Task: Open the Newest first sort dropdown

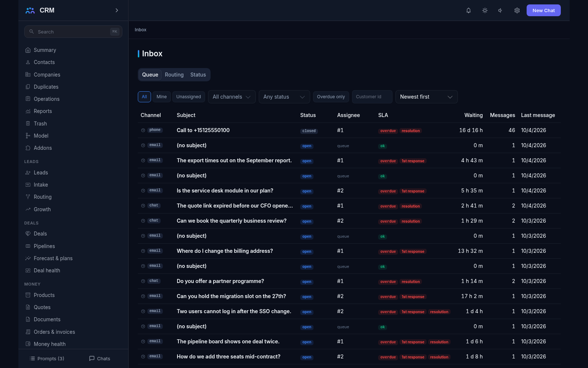Action: pyautogui.click(x=427, y=97)
